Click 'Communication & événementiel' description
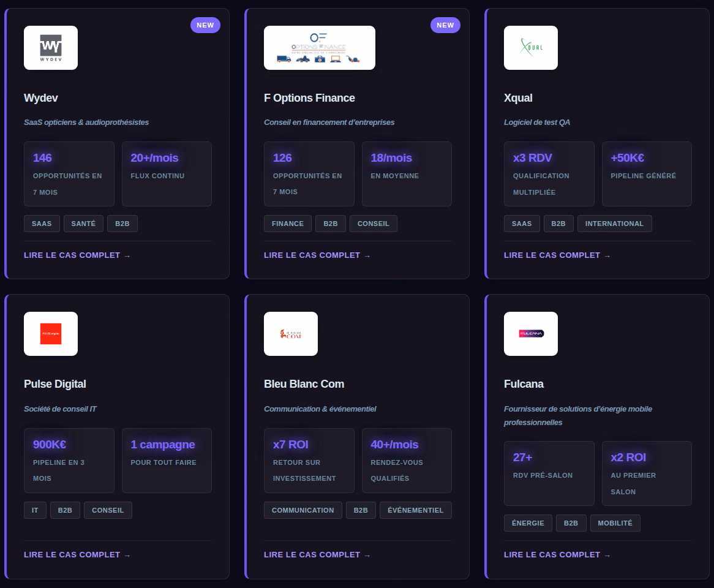Screen dimensions: 714x588 pos(320,409)
